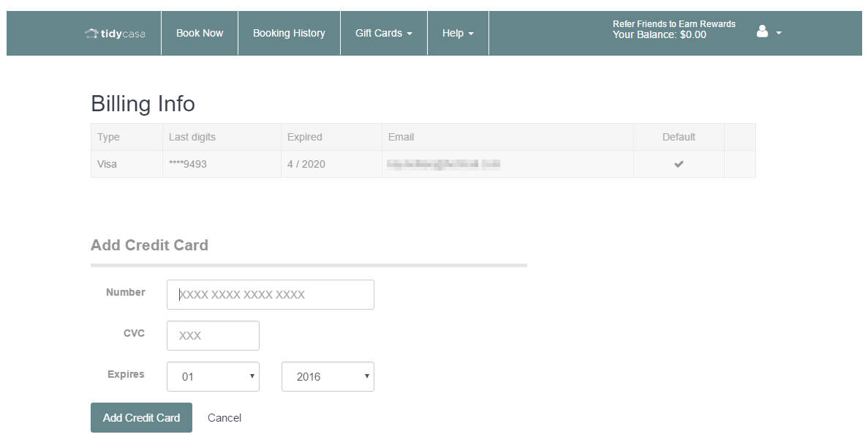This screenshot has width=868, height=448.
Task: Open the expiration year dropdown
Action: (328, 376)
